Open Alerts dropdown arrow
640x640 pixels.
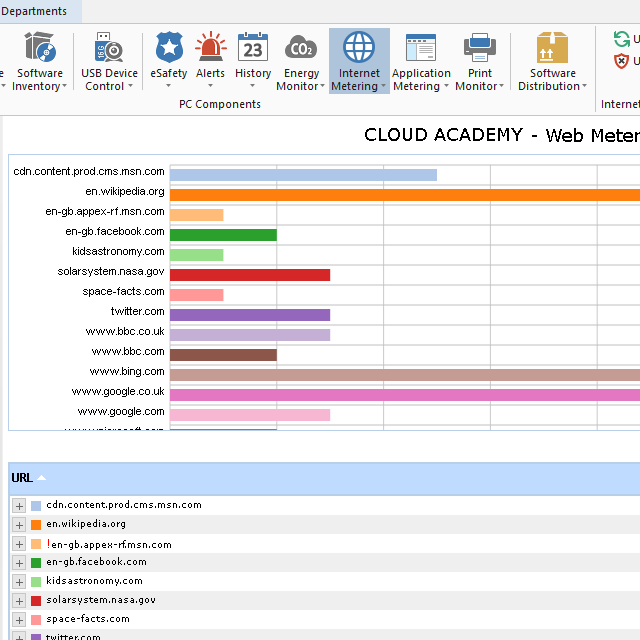210,86
